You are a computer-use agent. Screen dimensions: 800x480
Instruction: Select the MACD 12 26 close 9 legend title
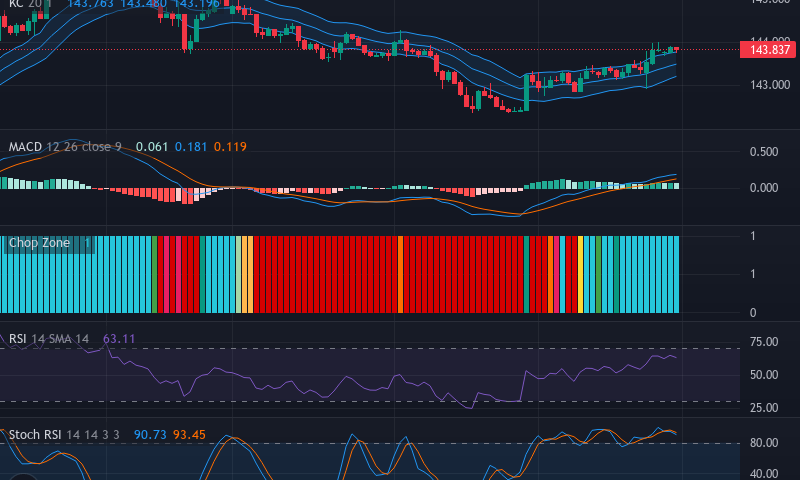point(65,147)
